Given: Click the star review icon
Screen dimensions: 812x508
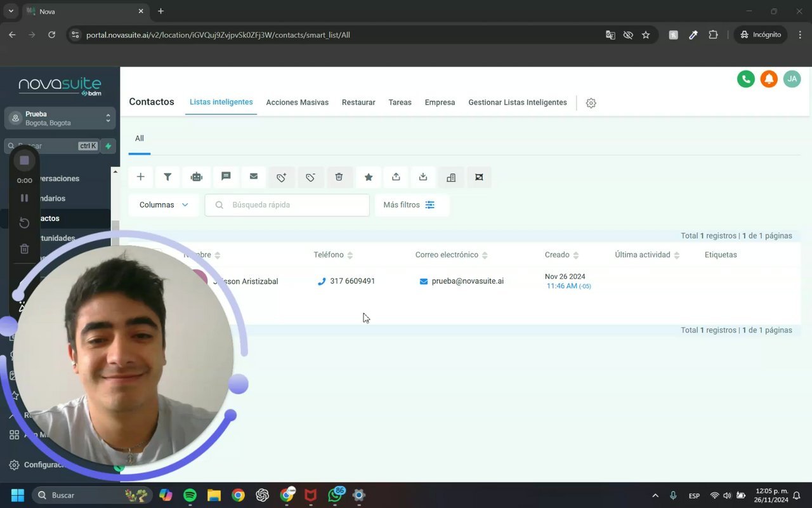Looking at the screenshot, I should (369, 177).
